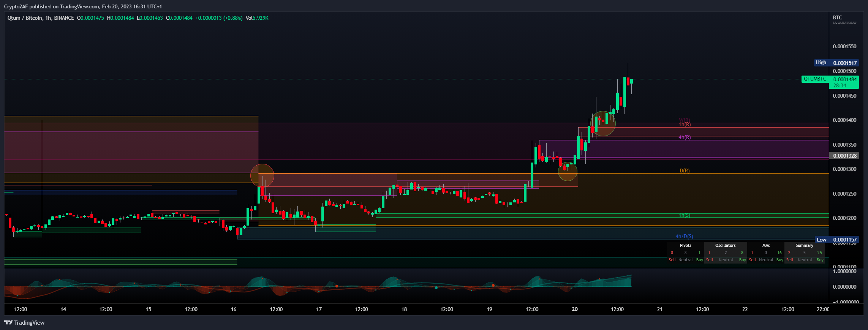Click the 0.0001250 price axis tick
This screenshot has height=330, width=868.
click(x=844, y=194)
